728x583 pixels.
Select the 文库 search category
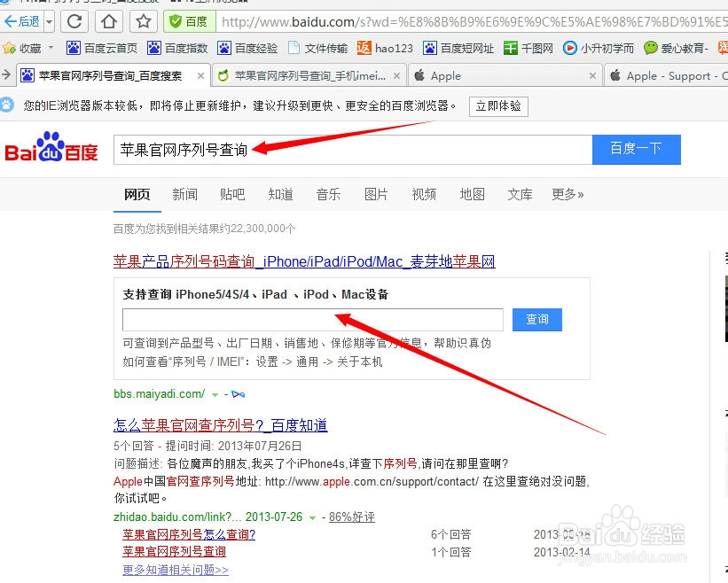520,194
